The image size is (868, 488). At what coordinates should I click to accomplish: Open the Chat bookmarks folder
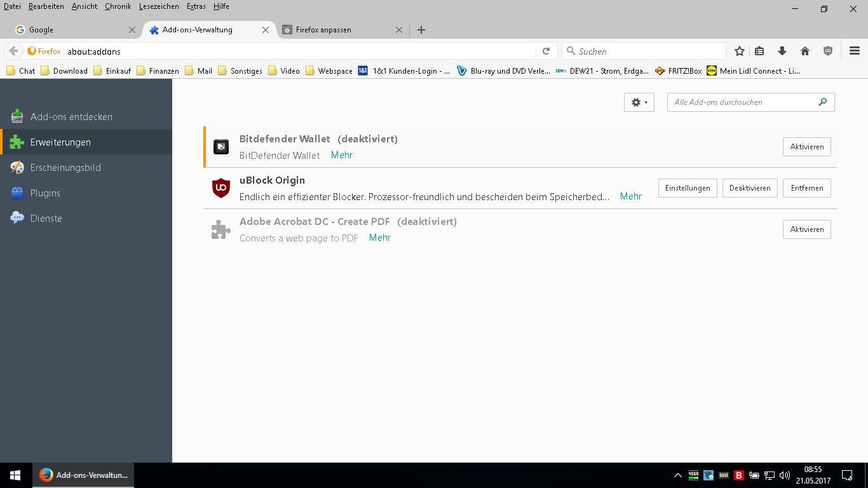[x=21, y=71]
